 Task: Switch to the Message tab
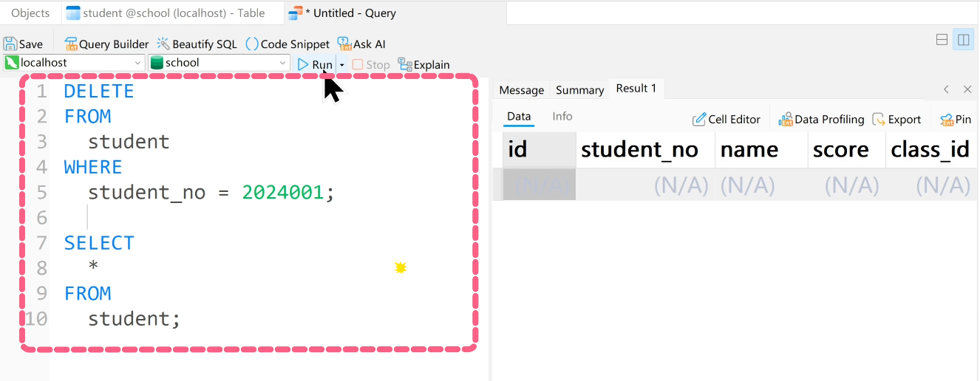point(521,90)
